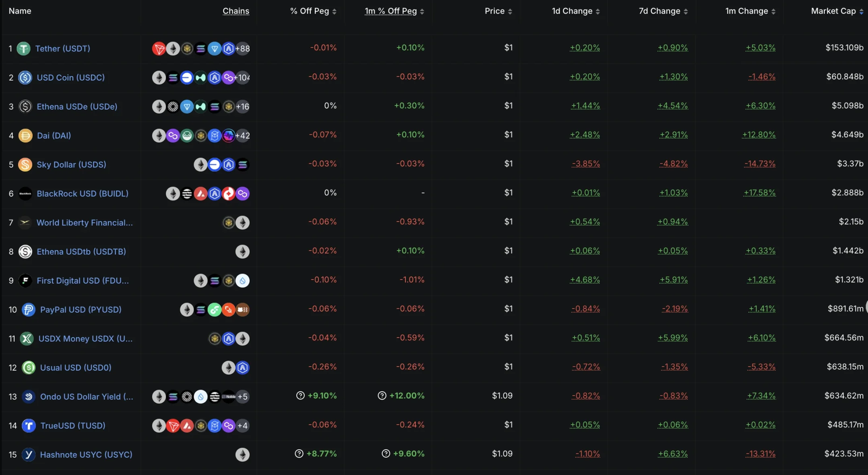The height and width of the screenshot is (475, 868).
Task: Sort by 7d Change column
Action: pos(663,11)
